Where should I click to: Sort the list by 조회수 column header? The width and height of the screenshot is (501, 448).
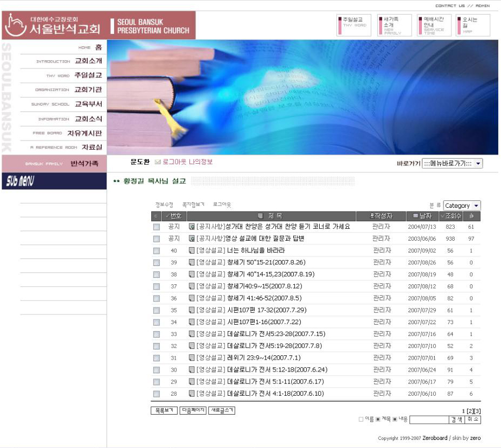click(451, 216)
